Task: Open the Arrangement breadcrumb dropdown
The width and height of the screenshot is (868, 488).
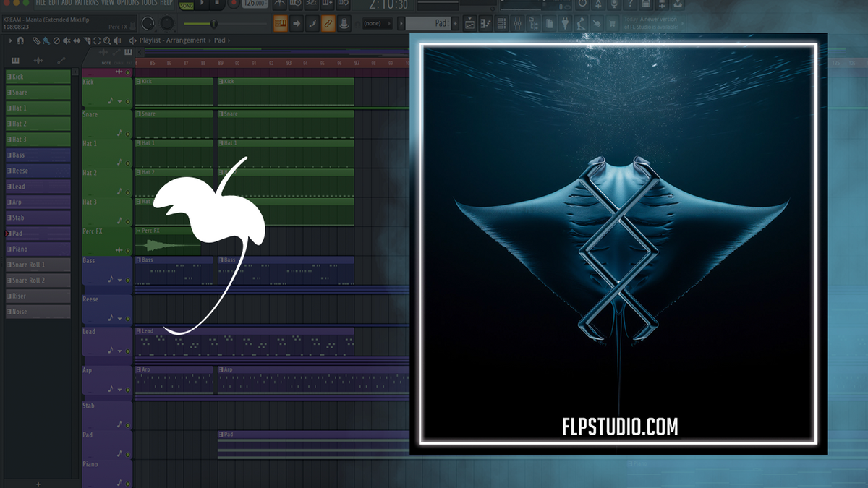Action: 210,40
